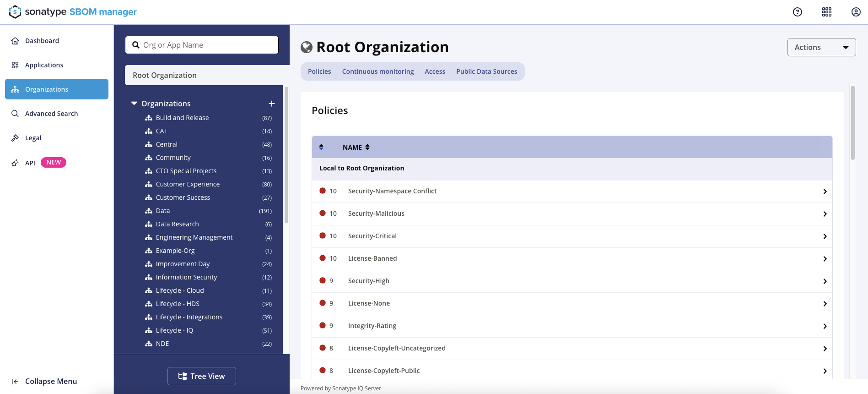Select Root Organization in the tree panel

[207, 75]
